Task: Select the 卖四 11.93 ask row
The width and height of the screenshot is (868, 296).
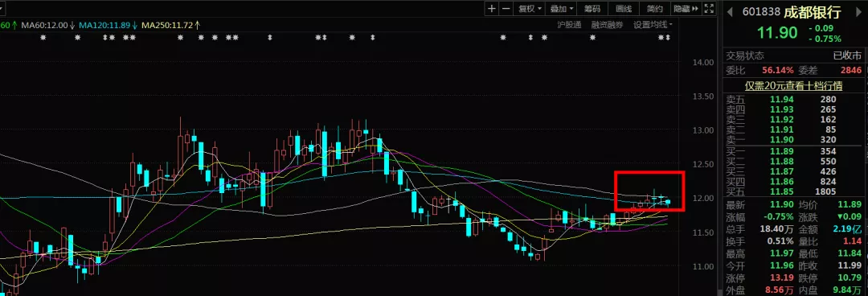Action: click(x=793, y=109)
